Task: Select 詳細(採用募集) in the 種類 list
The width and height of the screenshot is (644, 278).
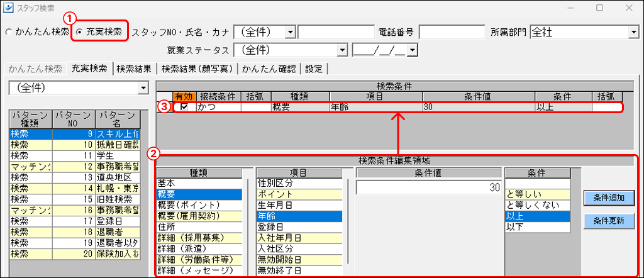Action: 199,238
